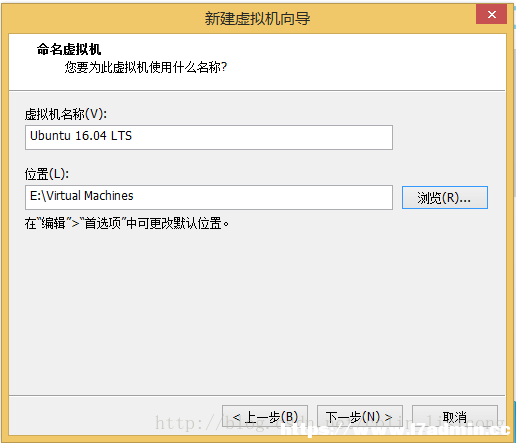This screenshot has height=443, width=516.
Task: Click the 虚拟机名称 text field
Action: pos(209,137)
